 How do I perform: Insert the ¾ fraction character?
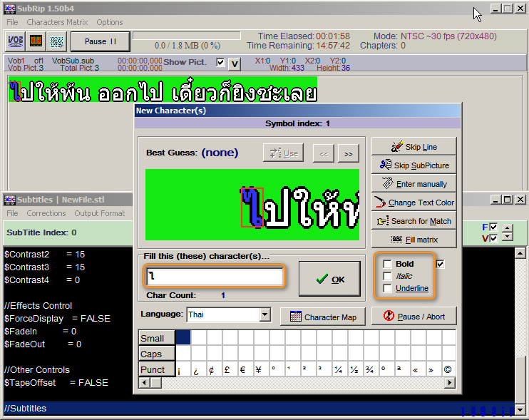371,370
